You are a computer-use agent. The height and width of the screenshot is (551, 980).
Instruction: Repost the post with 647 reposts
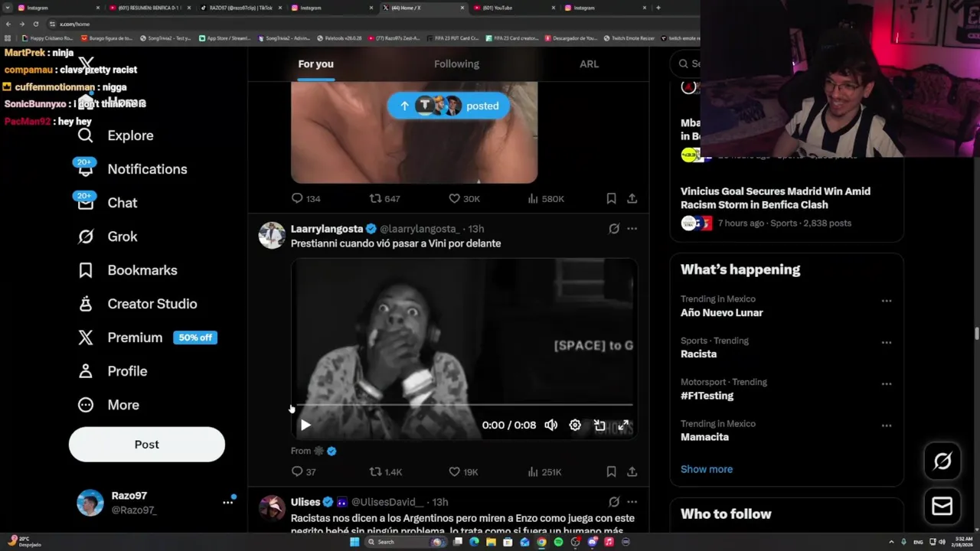tap(385, 198)
